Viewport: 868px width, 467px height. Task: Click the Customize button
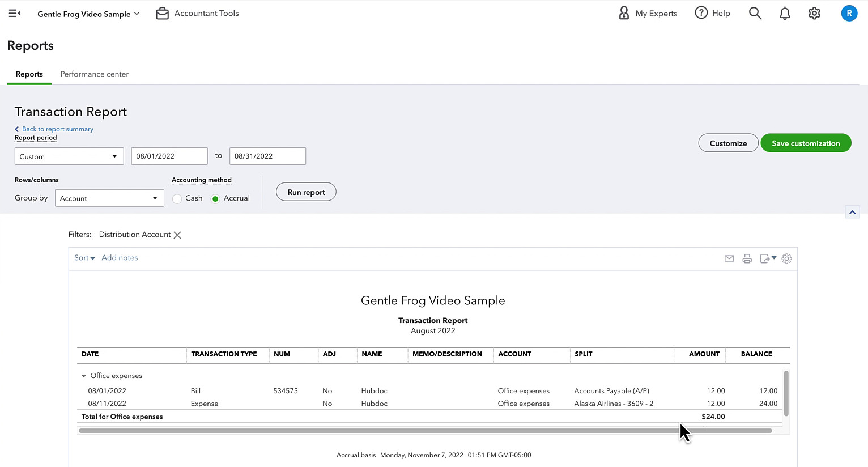728,143
